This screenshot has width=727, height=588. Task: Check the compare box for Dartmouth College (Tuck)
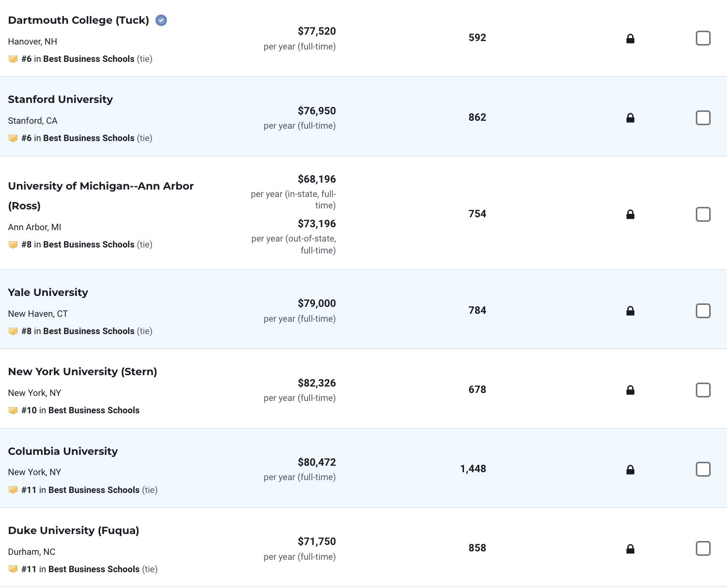[703, 38]
